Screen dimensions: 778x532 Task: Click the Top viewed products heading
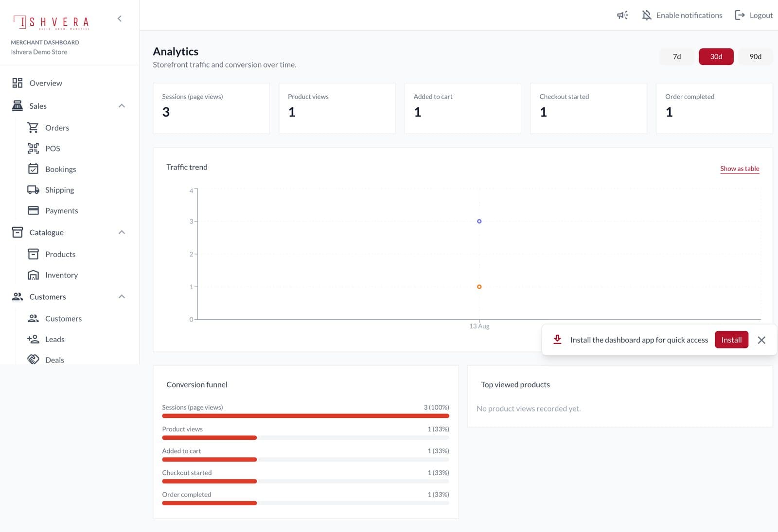[515, 384]
